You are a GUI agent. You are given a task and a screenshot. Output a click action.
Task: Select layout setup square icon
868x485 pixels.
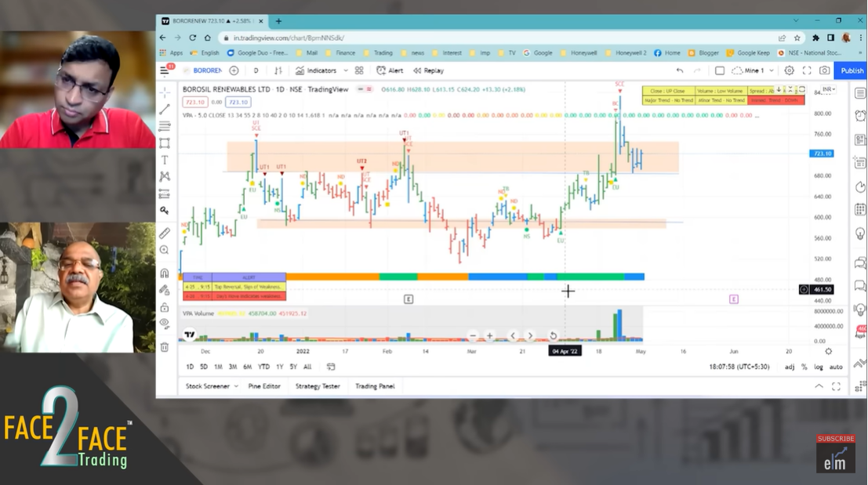click(x=720, y=71)
